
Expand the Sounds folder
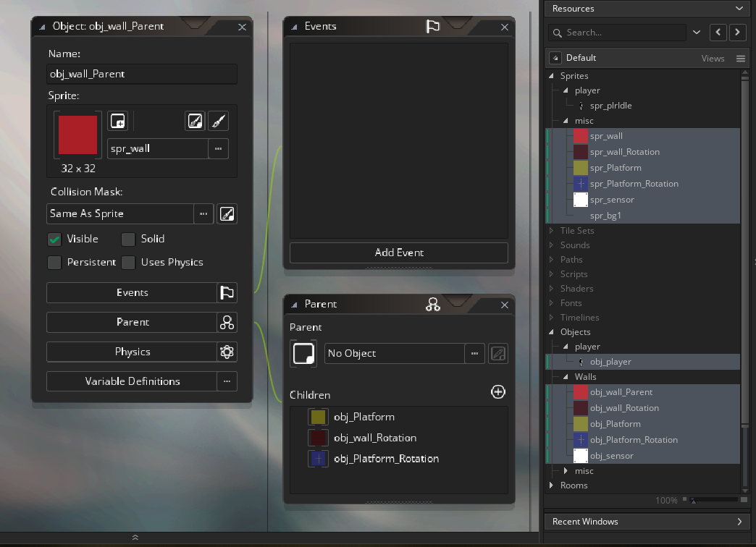pyautogui.click(x=552, y=245)
